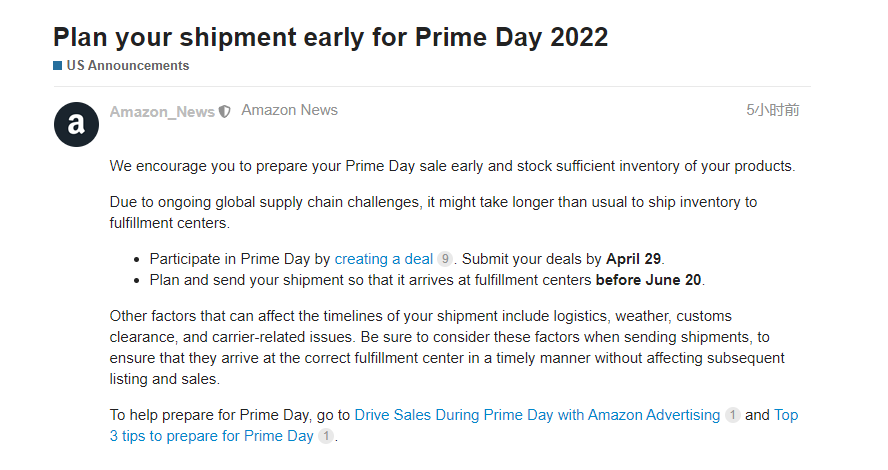Click the badge after 'Amazon Advertising'
This screenshot has width=888, height=470.
(733, 415)
